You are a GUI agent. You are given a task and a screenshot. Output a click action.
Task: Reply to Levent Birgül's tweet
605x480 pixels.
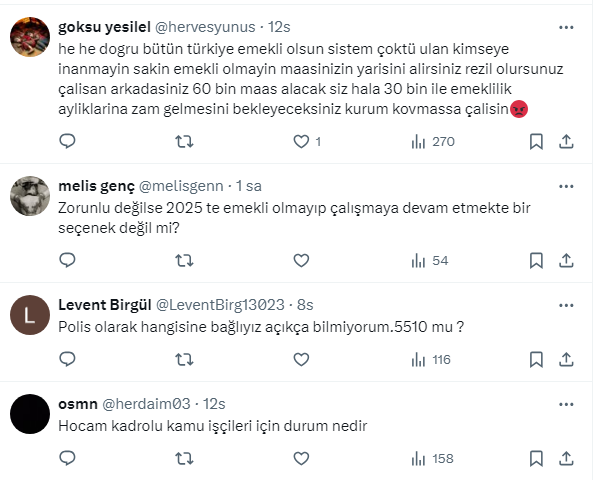(x=68, y=360)
